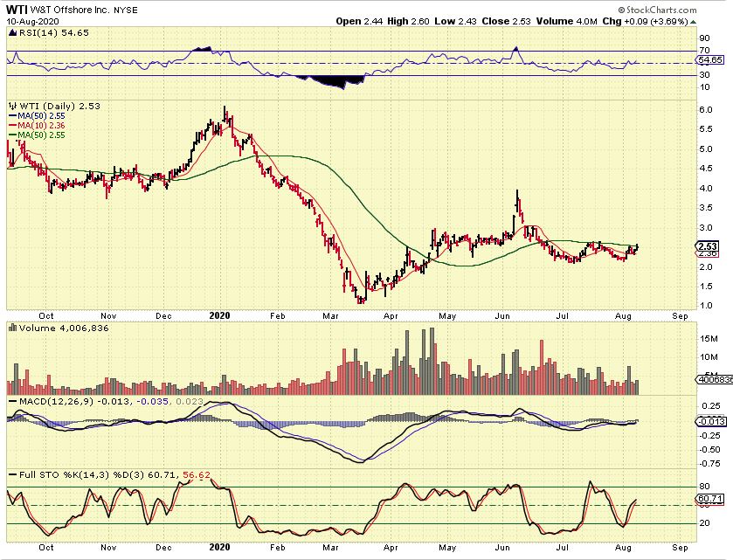Click the Close 2.53 value in header
733x560 pixels.
click(x=506, y=22)
